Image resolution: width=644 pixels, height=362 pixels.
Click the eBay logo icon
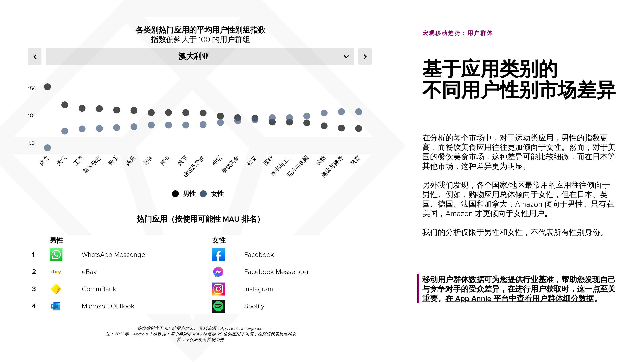(x=56, y=272)
